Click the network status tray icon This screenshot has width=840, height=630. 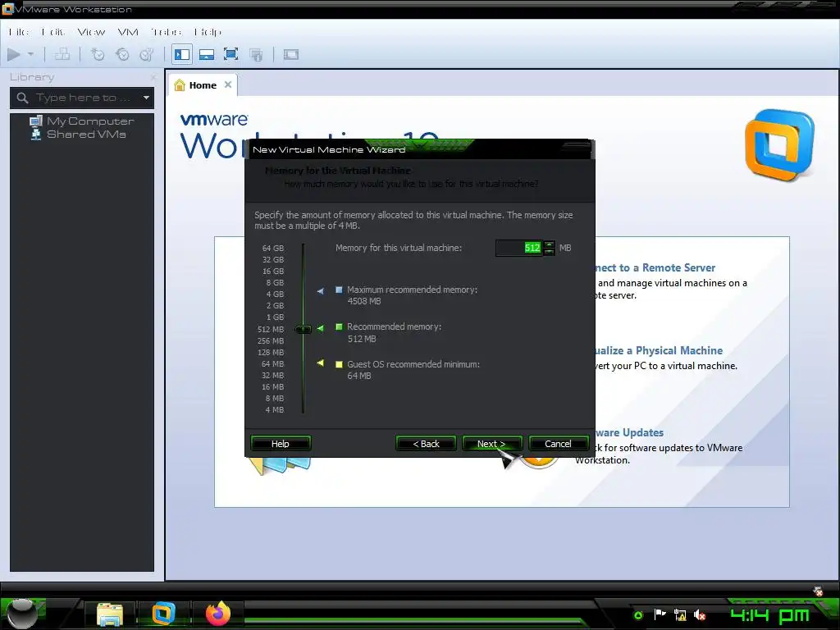click(680, 615)
